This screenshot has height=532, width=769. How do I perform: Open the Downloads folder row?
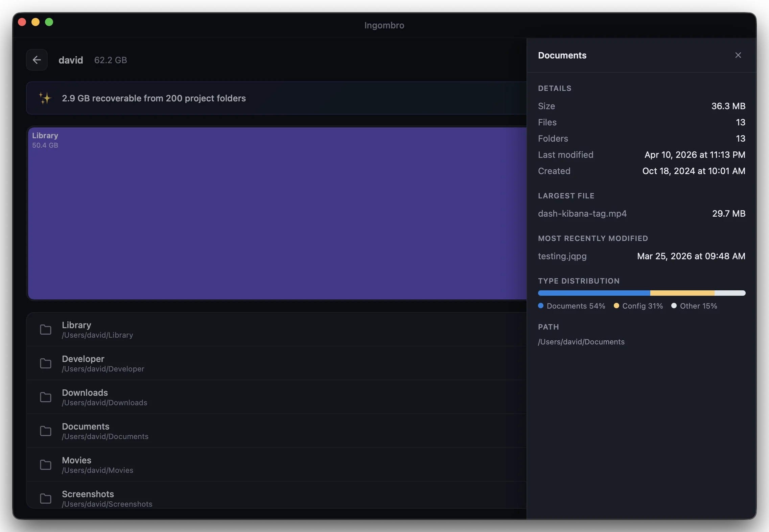tap(276, 397)
